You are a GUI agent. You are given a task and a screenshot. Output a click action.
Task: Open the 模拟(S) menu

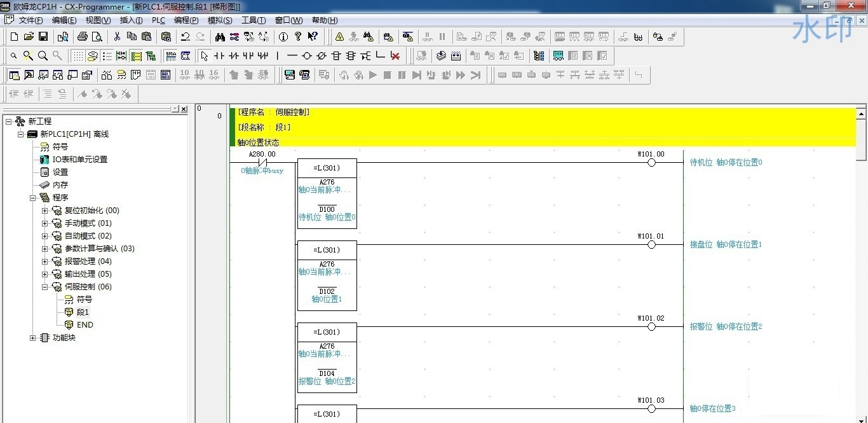[220, 20]
